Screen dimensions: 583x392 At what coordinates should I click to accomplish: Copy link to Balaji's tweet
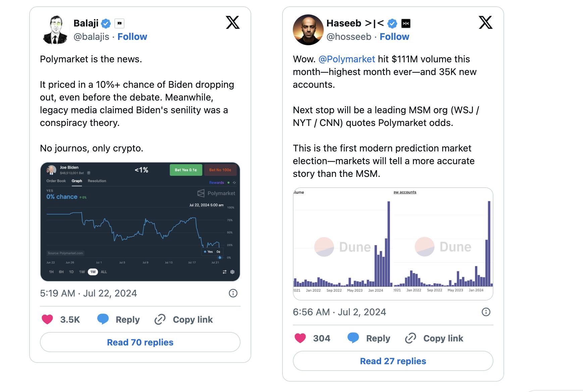(183, 320)
